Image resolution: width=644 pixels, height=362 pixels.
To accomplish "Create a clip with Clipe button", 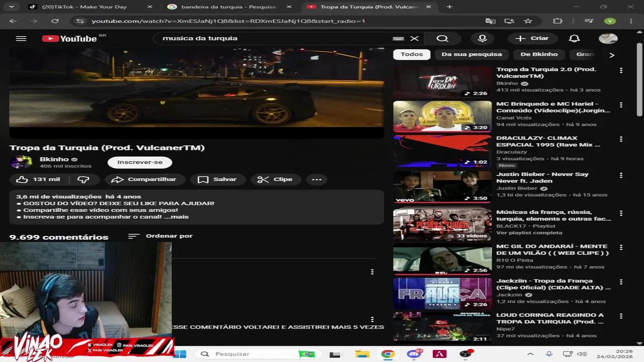I will click(275, 179).
